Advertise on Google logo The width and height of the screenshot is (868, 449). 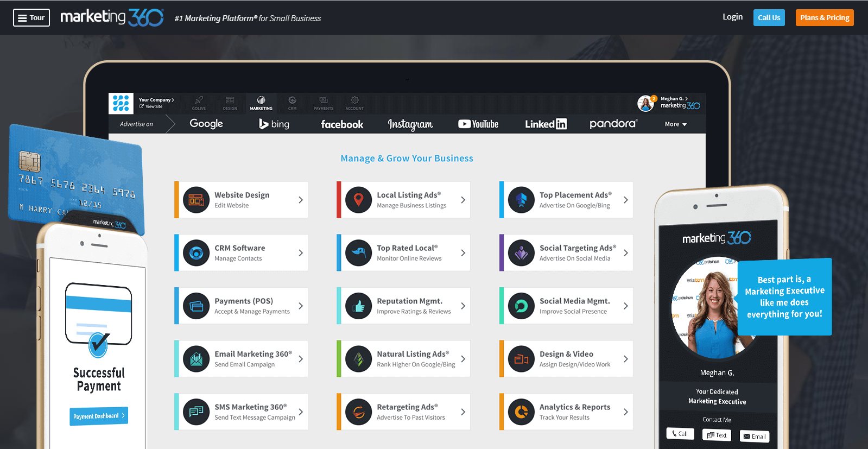tap(206, 124)
